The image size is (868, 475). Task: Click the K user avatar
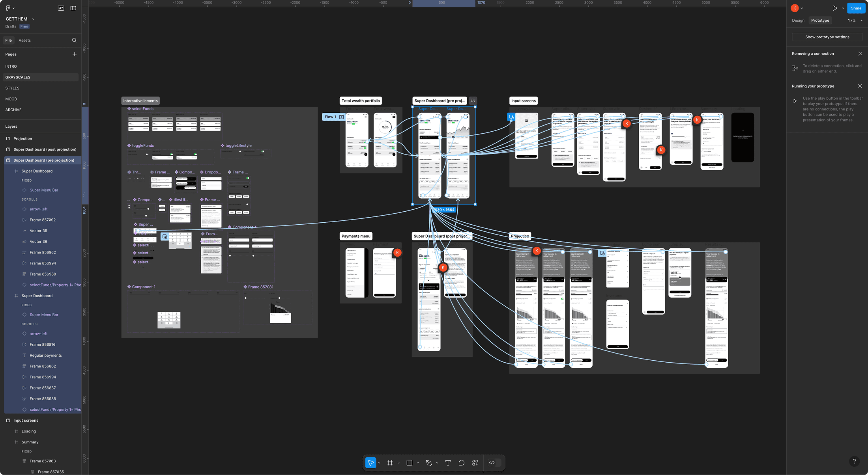tap(795, 8)
